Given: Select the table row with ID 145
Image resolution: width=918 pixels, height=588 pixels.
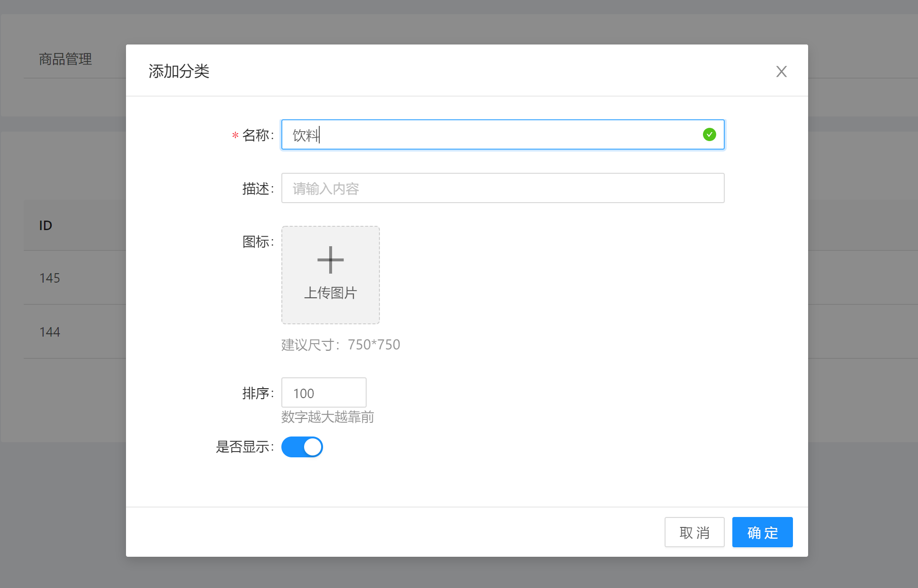Looking at the screenshot, I should click(x=50, y=278).
